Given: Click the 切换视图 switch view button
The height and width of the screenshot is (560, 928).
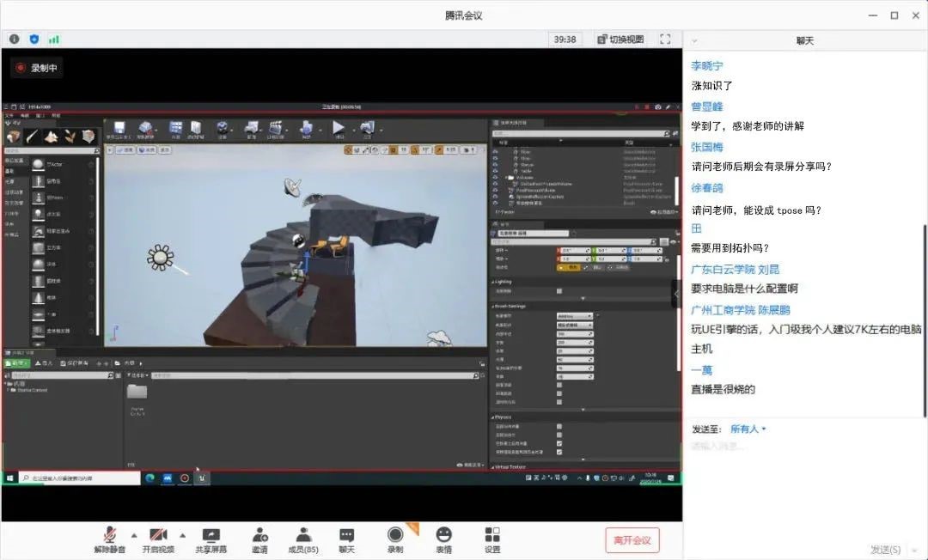Looking at the screenshot, I should 620,39.
